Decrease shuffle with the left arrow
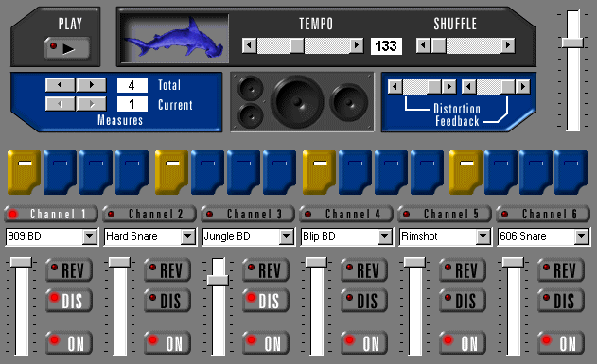This screenshot has height=364, width=597. coord(423,45)
